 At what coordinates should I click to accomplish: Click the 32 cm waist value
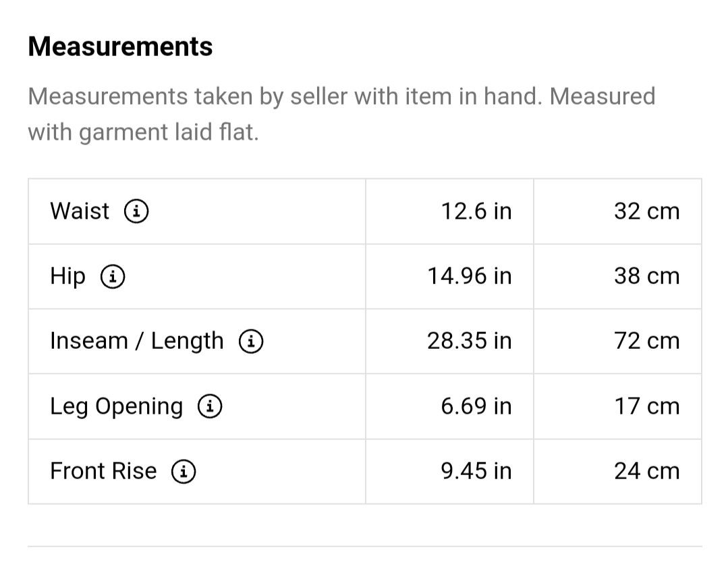647,211
